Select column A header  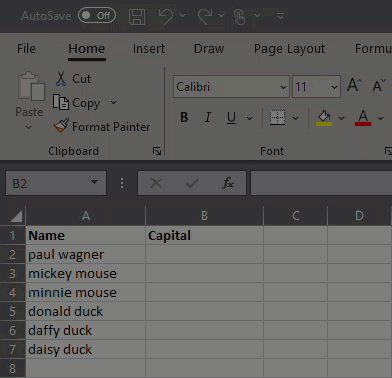point(86,216)
